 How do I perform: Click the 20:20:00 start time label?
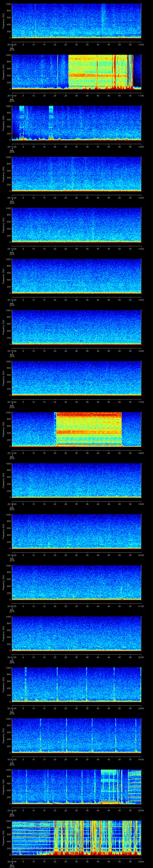click(x=12, y=606)
